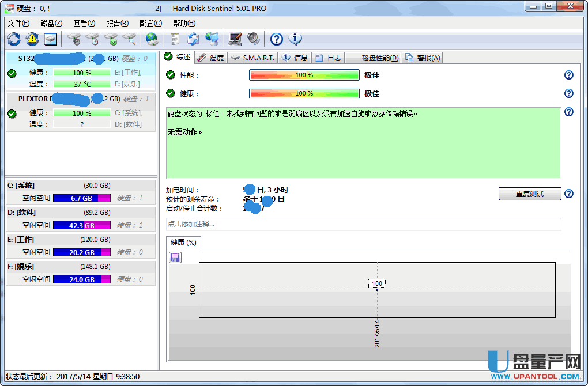Switch to the 温度 tab
Screen dimensions: 588x386
tap(211, 58)
